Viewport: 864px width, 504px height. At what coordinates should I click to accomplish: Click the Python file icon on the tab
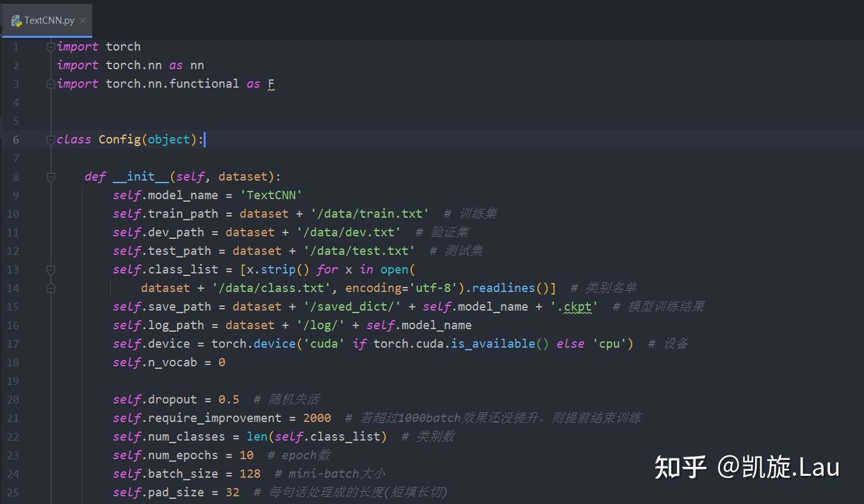16,20
